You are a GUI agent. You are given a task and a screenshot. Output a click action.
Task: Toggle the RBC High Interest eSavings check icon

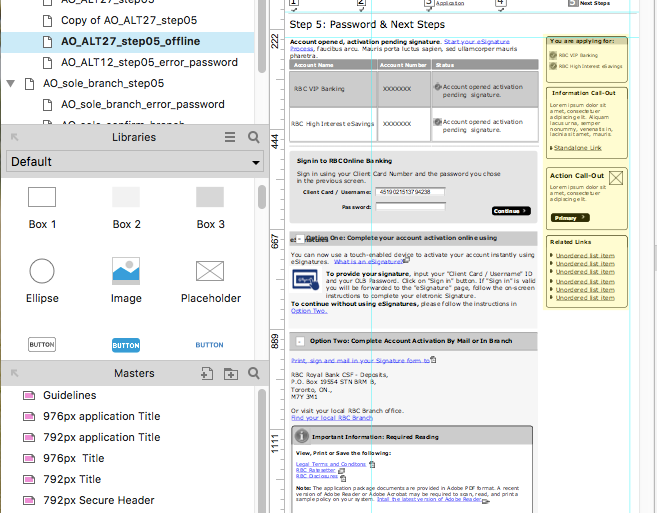553,66
